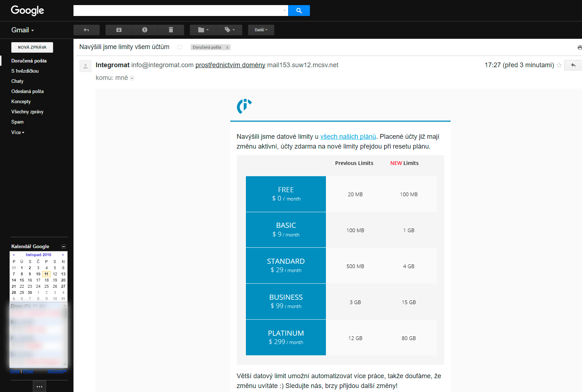
Task: Delete email with trash icon
Action: coord(171,30)
